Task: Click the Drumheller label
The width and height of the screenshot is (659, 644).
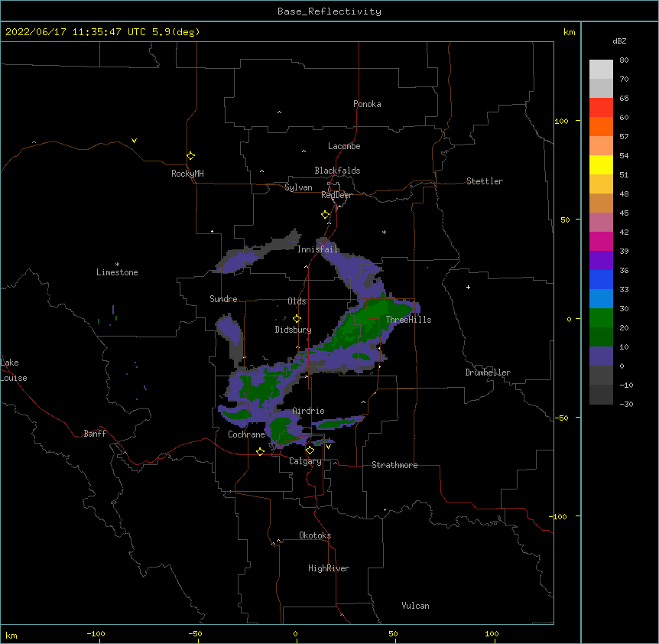Action: tap(488, 372)
